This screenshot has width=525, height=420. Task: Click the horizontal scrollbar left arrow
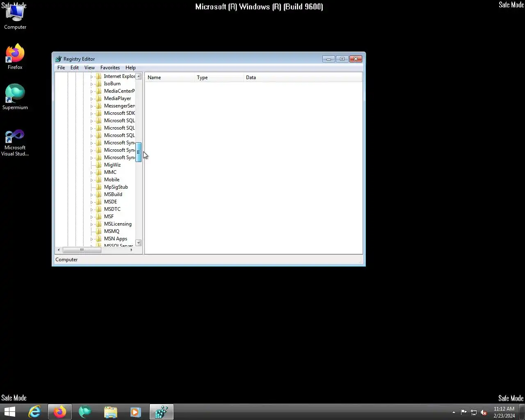click(59, 250)
